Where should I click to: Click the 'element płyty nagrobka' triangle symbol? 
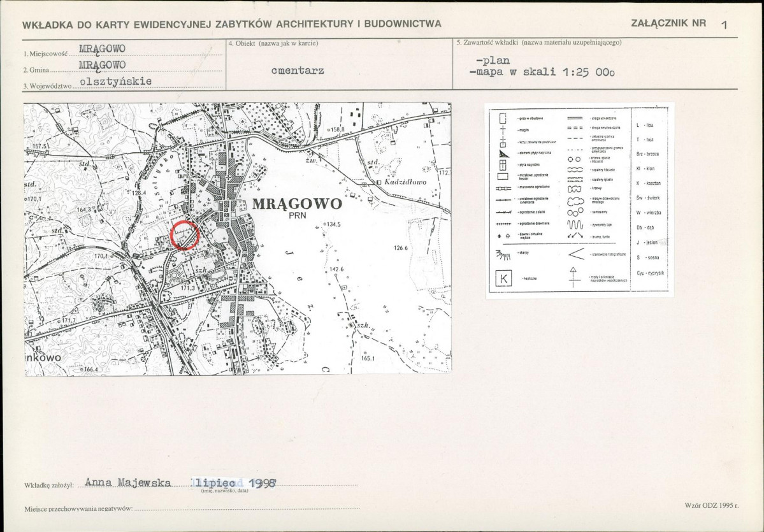pos(504,154)
